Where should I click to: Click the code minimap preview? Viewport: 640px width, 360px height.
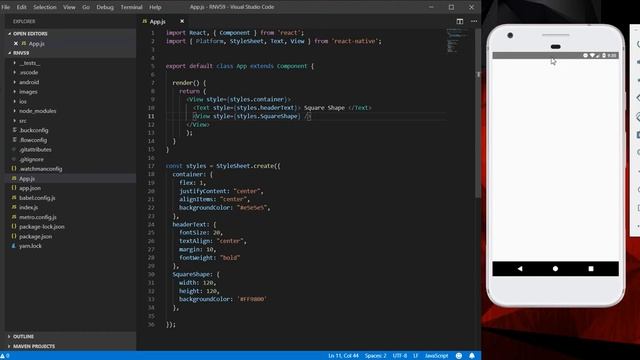[x=456, y=41]
